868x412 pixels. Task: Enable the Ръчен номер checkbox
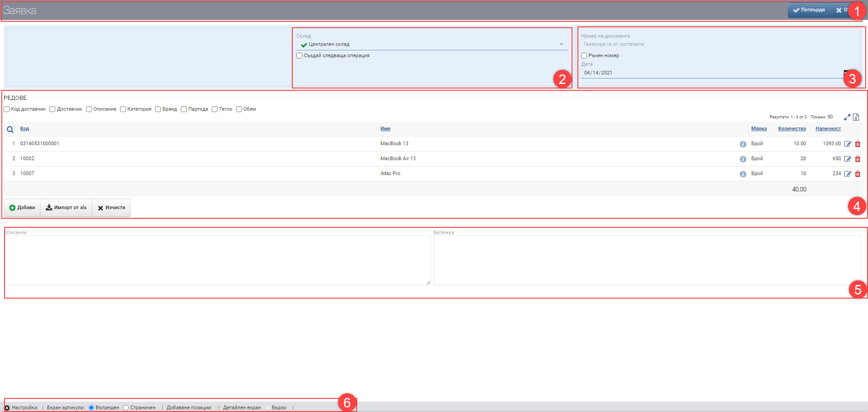click(x=584, y=55)
